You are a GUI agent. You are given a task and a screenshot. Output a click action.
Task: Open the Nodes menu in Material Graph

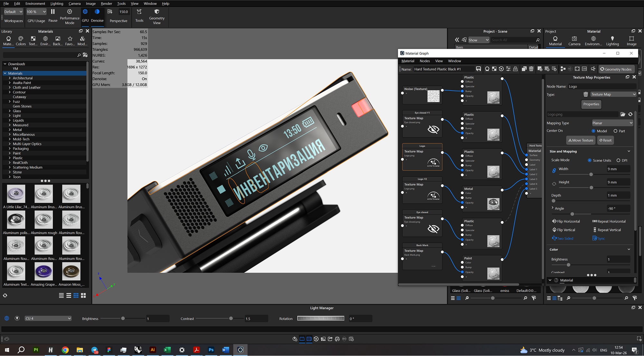[x=424, y=61]
